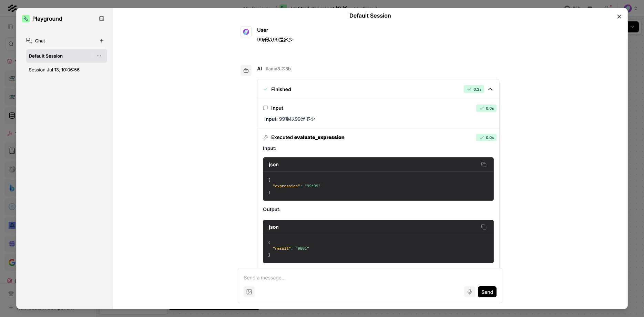The height and width of the screenshot is (317, 644).
Task: Click the Input step row heading
Action: pyautogui.click(x=277, y=108)
